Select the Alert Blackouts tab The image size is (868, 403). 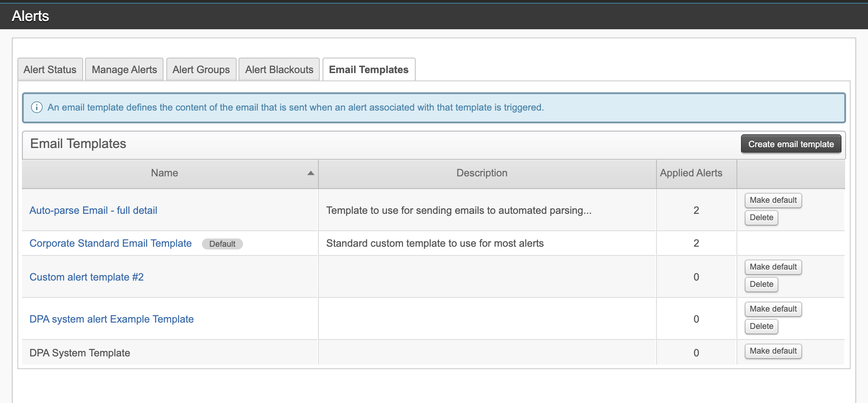[x=279, y=70]
